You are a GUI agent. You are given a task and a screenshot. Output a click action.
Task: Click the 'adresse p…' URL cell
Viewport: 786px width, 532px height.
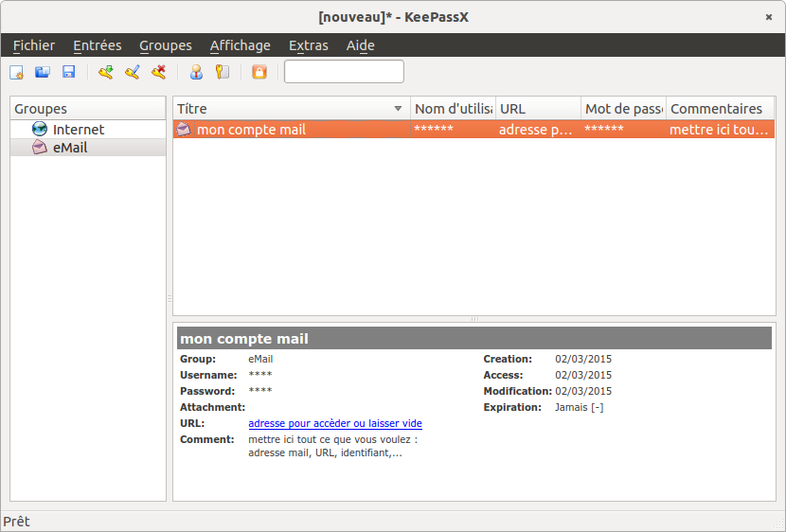click(539, 130)
